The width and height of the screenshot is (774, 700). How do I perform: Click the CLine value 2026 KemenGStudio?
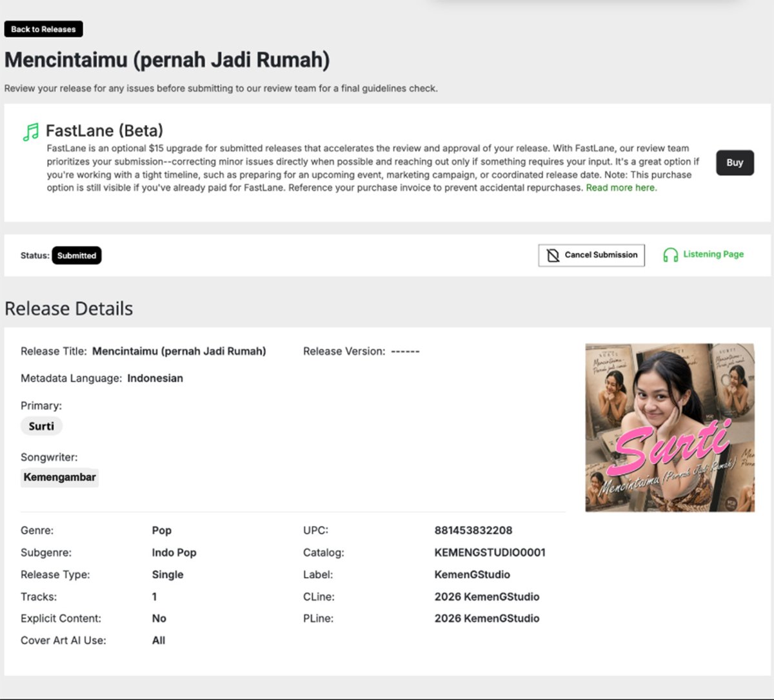tap(487, 597)
